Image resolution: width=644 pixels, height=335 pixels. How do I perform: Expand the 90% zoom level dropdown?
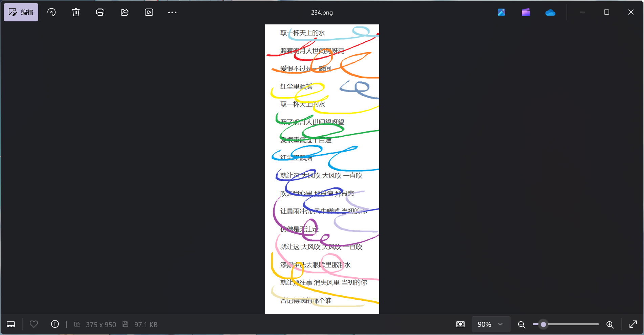tap(491, 324)
